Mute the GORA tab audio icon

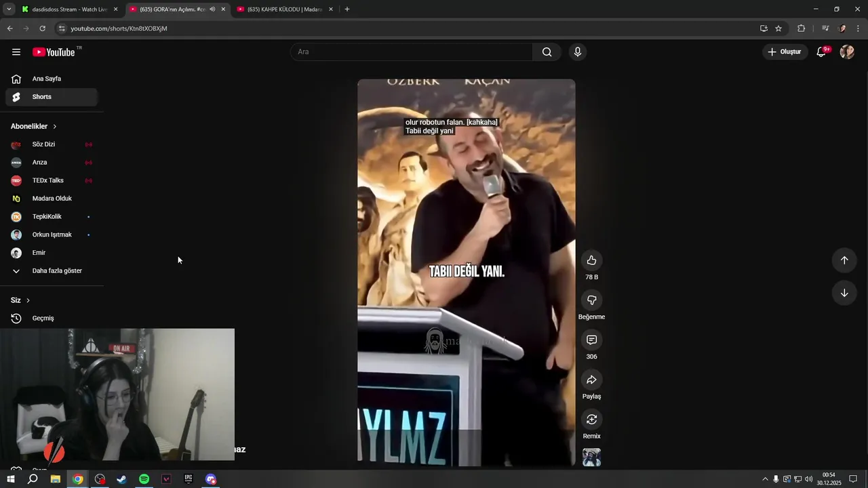coord(212,9)
